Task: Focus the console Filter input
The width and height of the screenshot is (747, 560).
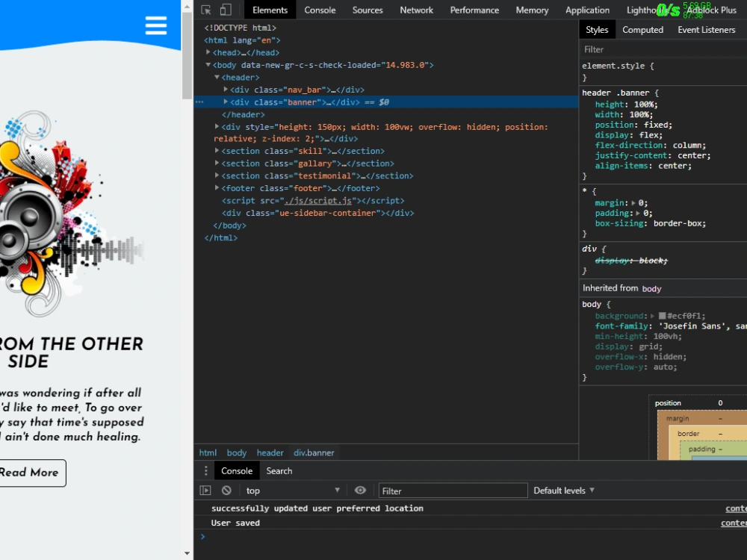Action: point(453,491)
